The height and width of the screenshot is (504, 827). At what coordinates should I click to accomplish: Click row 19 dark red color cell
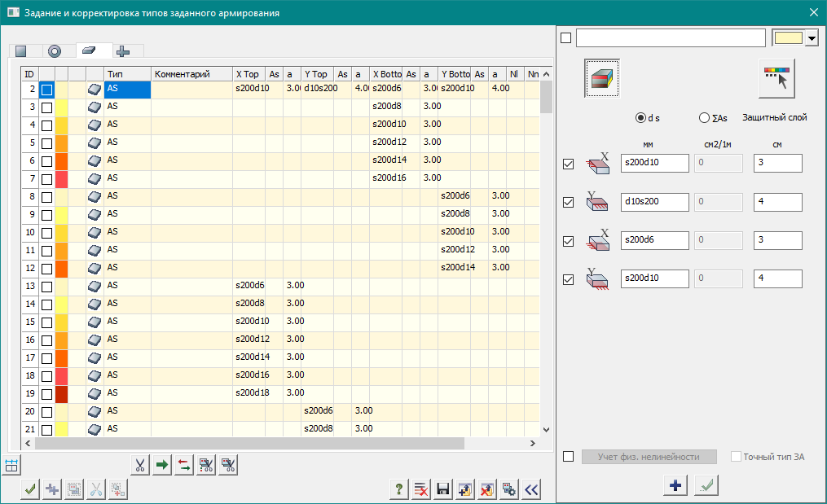point(61,393)
